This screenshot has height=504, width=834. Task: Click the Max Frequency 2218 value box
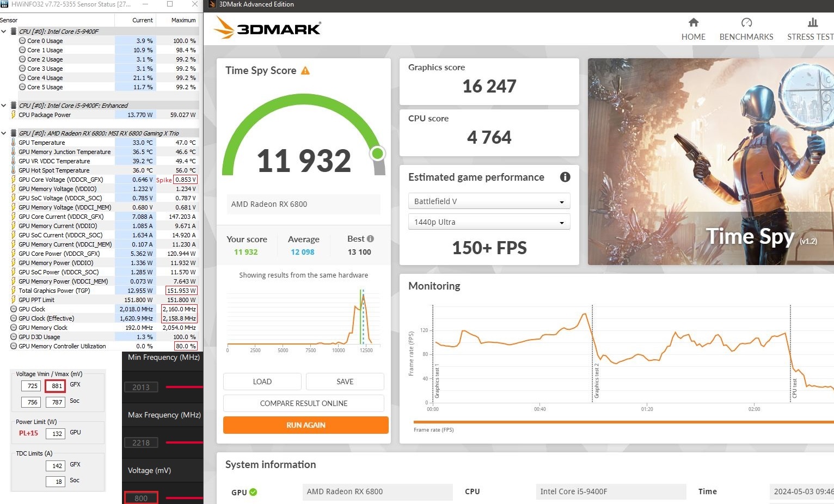click(x=141, y=442)
